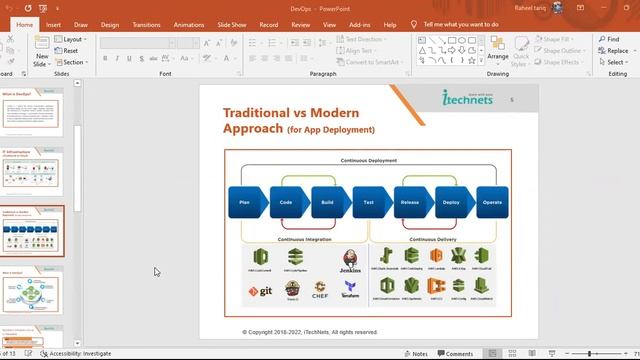The image size is (640, 360).
Task: Switch to Slide Sorter view
Action: point(512,353)
